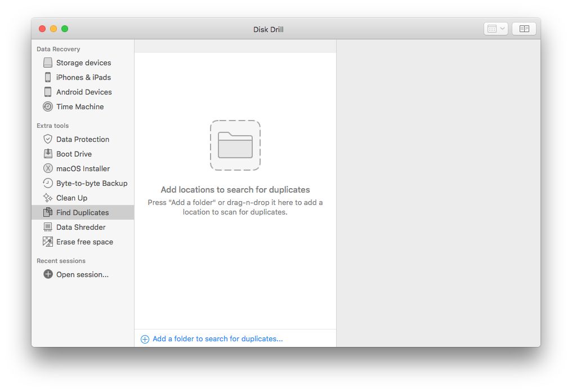Select Storage devices in sidebar
The width and height of the screenshot is (572, 392).
(x=83, y=63)
